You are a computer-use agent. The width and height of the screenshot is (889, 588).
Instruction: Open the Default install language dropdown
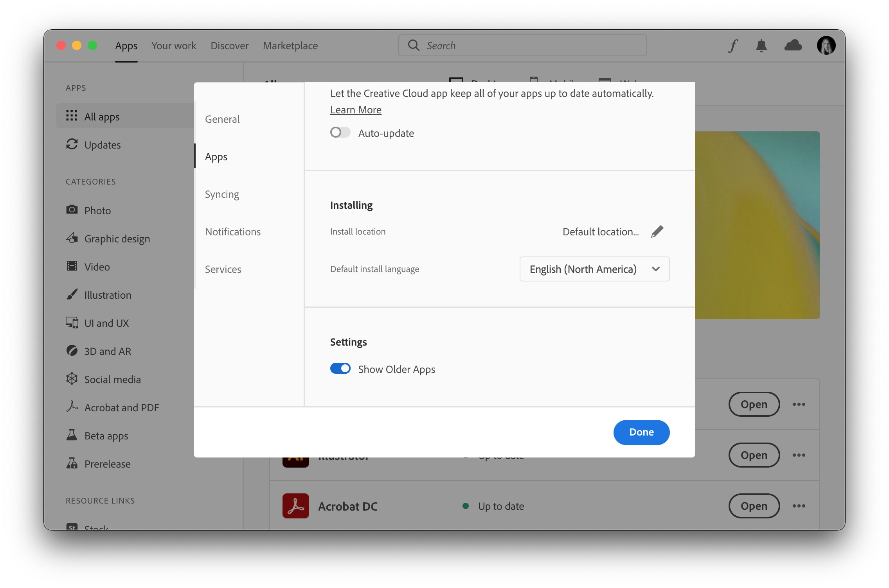point(594,269)
